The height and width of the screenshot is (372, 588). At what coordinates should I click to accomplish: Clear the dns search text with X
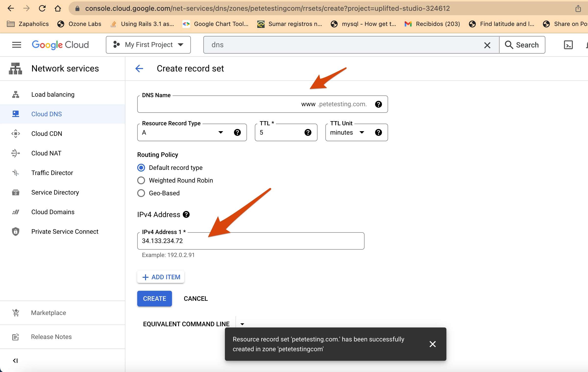(x=487, y=45)
